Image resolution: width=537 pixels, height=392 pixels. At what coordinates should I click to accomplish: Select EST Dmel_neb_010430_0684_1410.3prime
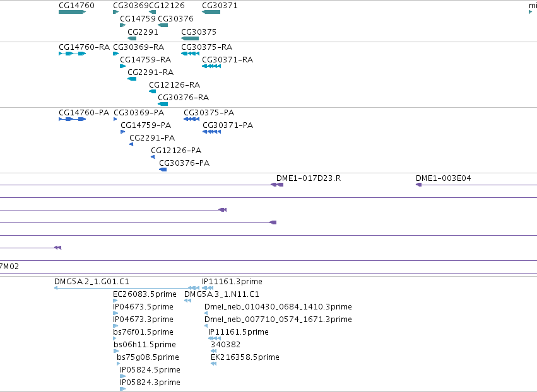tap(278, 307)
